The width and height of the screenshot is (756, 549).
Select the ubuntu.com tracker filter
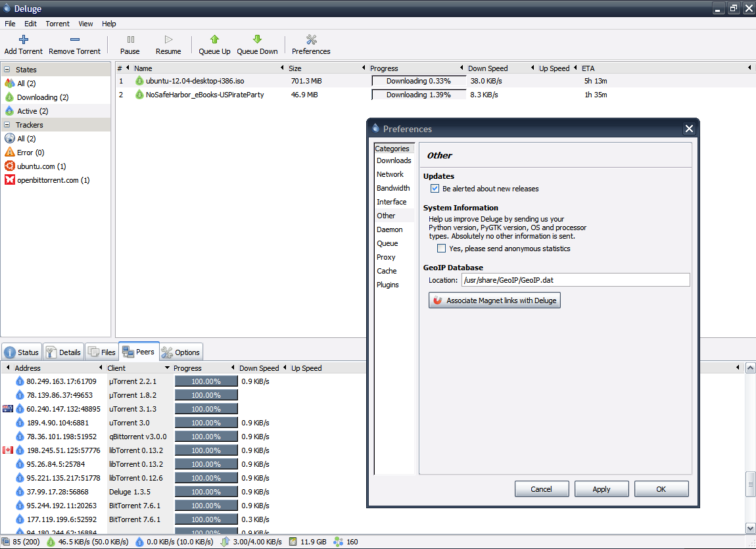pyautogui.click(x=41, y=166)
